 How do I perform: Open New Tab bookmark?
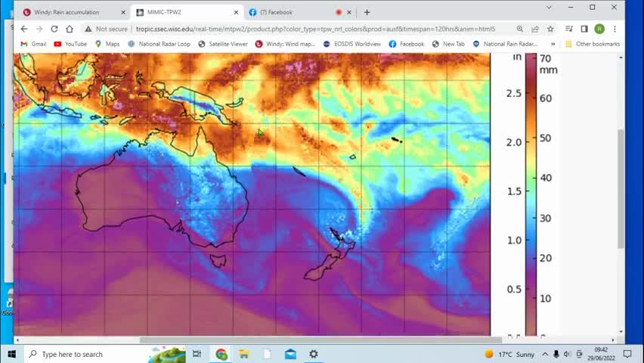click(448, 44)
